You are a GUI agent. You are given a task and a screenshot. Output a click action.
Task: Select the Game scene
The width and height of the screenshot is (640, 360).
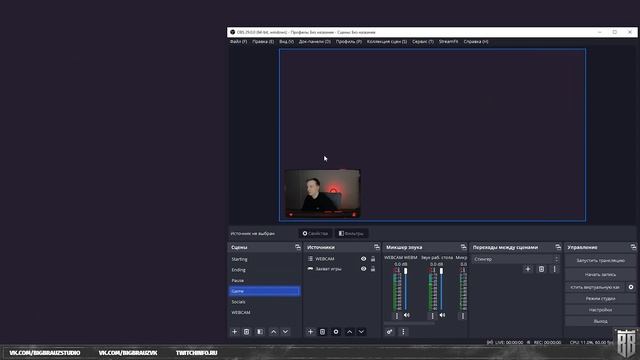coord(264,291)
